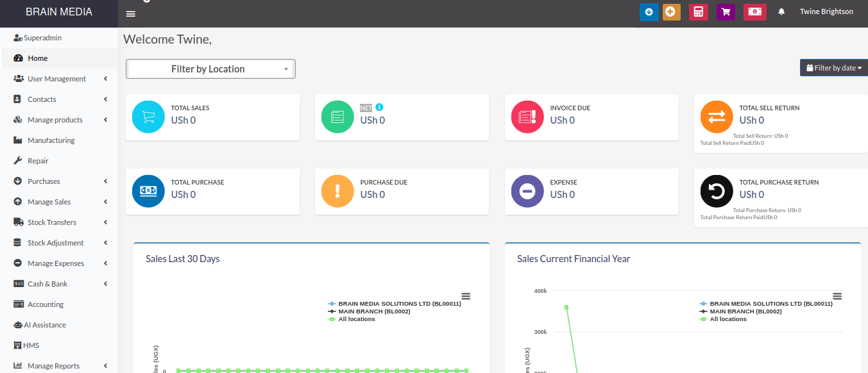
Task: Open the Filter by Location dropdown
Action: point(210,69)
